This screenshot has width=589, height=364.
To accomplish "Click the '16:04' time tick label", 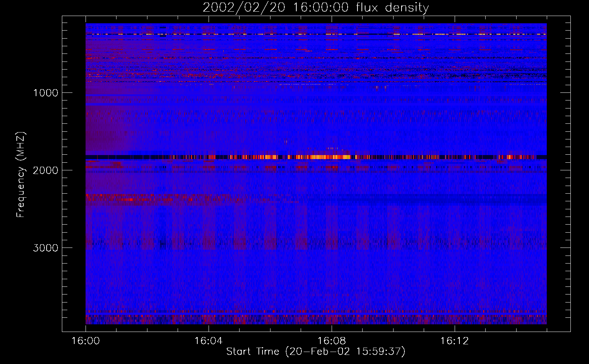I will click(208, 341).
